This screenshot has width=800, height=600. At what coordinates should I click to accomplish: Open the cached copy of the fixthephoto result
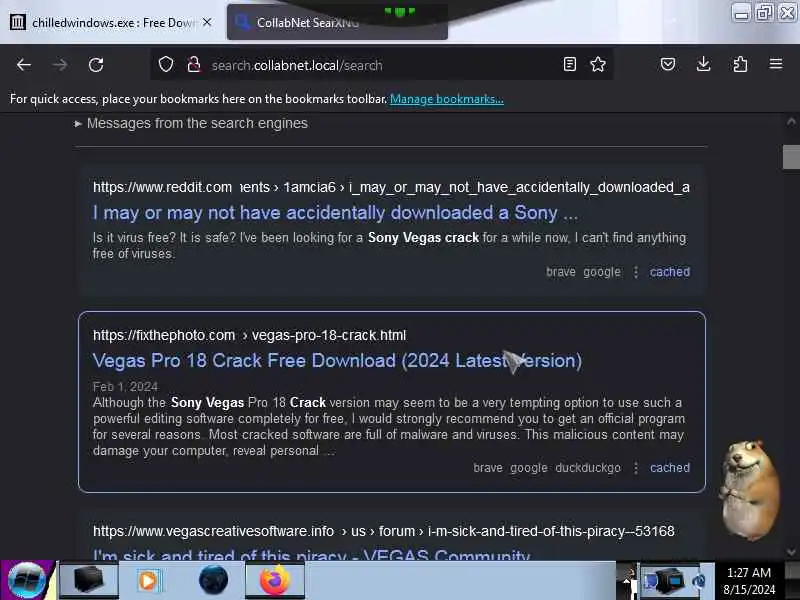tap(669, 468)
